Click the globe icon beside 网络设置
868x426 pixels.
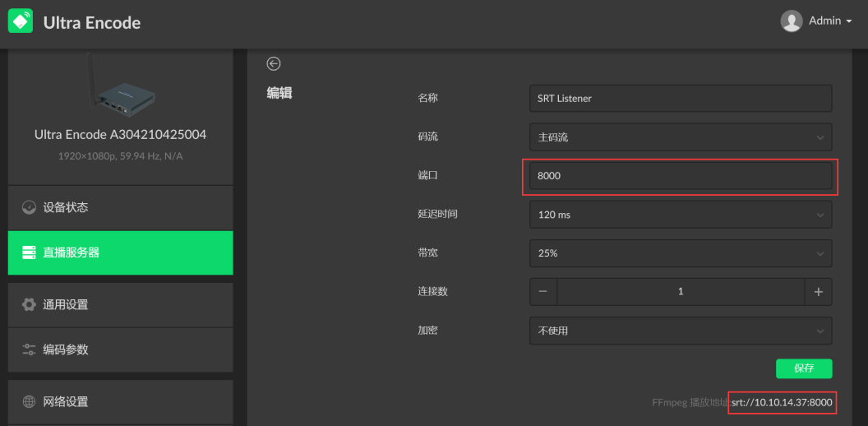pos(29,401)
